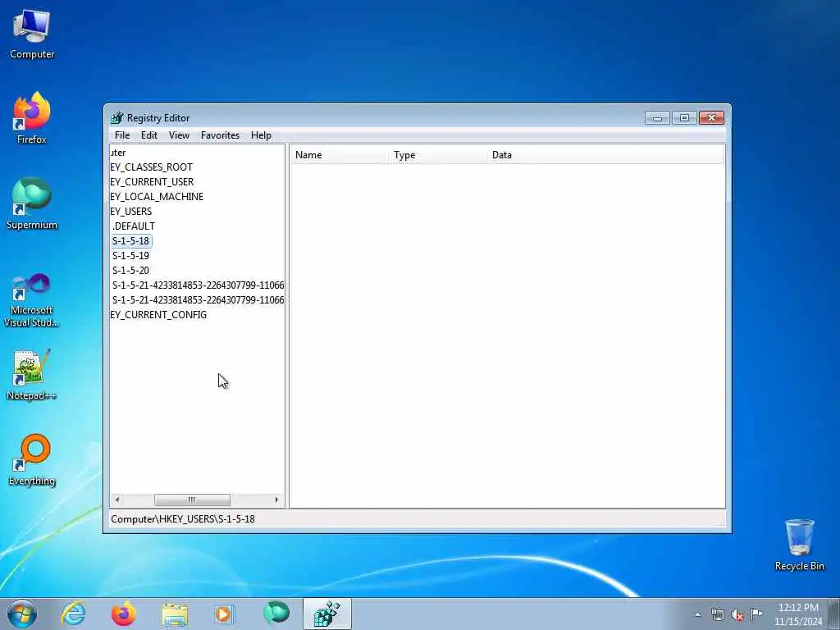Open the Favorites menu

click(x=220, y=135)
